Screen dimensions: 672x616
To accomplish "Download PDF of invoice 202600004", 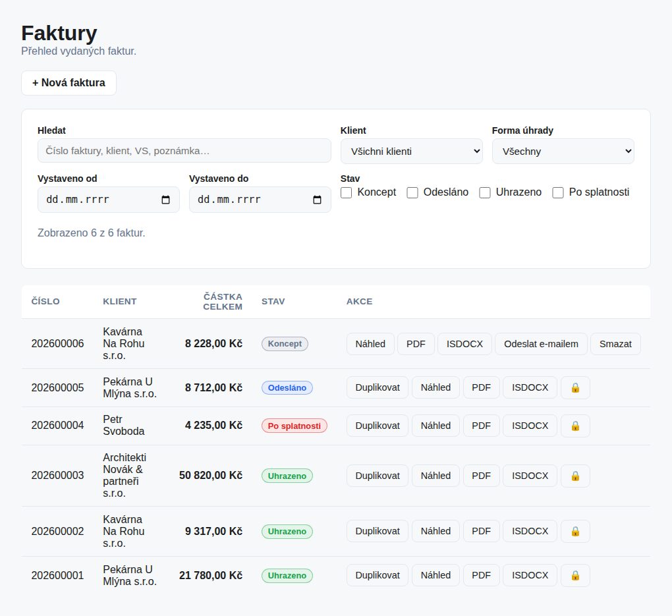I will 482,426.
